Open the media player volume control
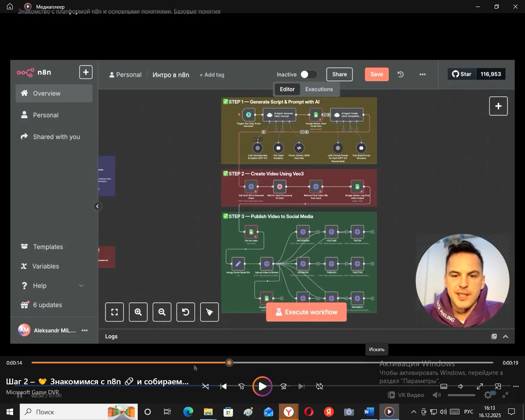Screen dimensions: 525x420 461,386
